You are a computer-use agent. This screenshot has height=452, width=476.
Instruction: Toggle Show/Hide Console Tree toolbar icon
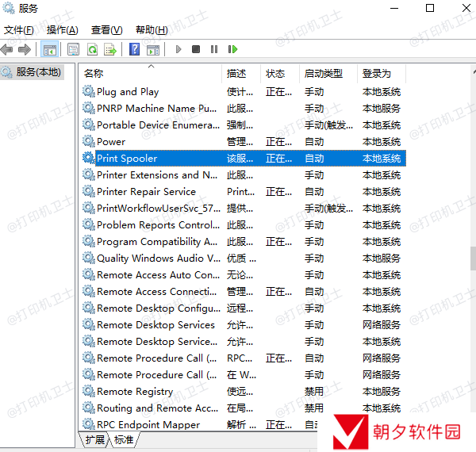tap(49, 49)
